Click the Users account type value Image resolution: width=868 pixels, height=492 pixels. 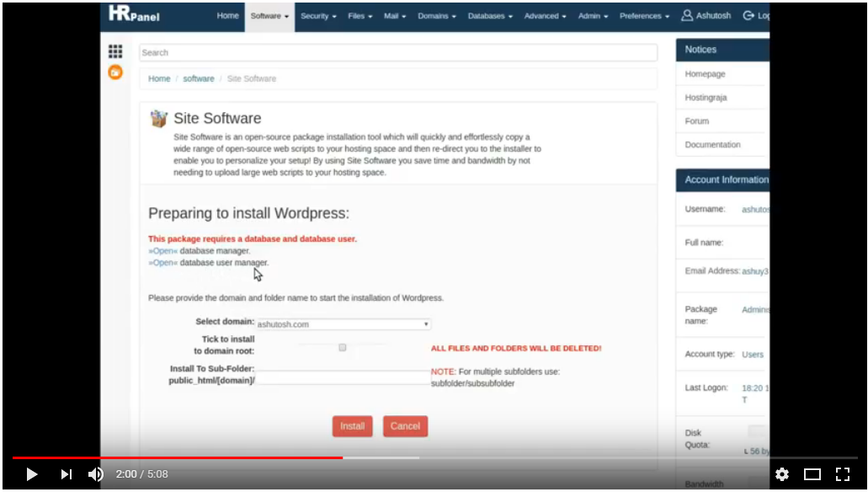coord(753,355)
